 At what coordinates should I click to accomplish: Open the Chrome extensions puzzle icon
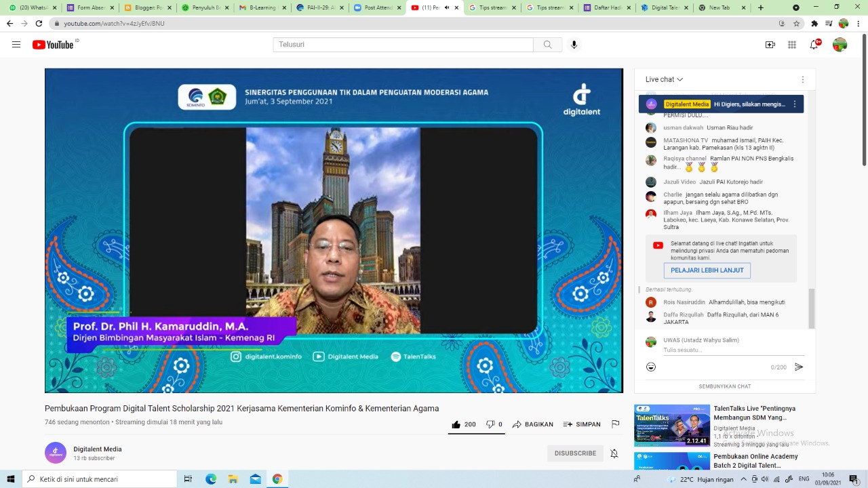(x=814, y=23)
